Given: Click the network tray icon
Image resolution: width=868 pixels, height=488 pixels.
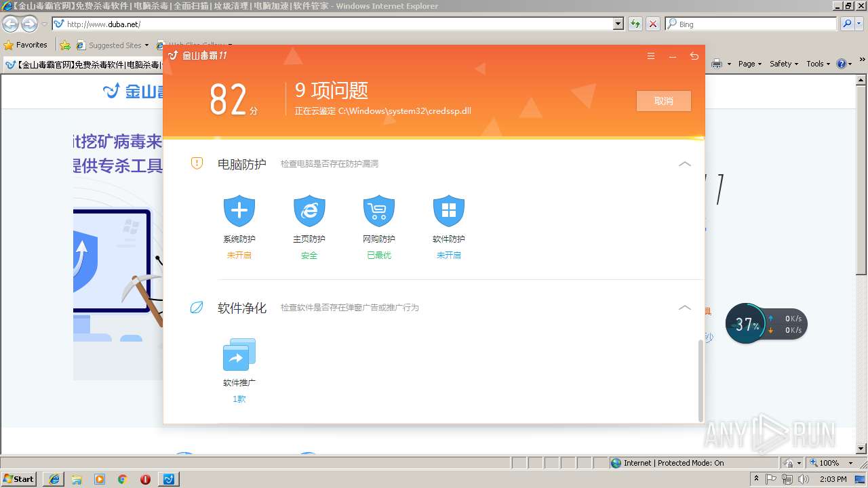Looking at the screenshot, I should pyautogui.click(x=787, y=479).
